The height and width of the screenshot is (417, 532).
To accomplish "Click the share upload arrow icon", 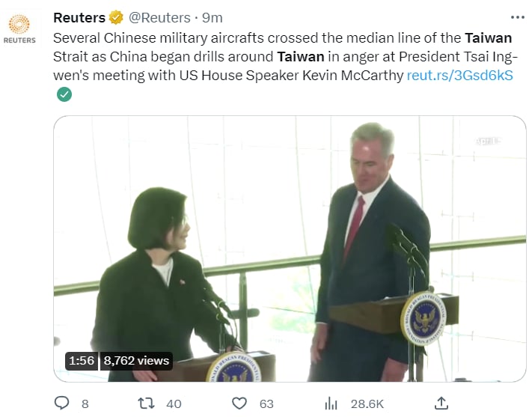I will coord(441,403).
